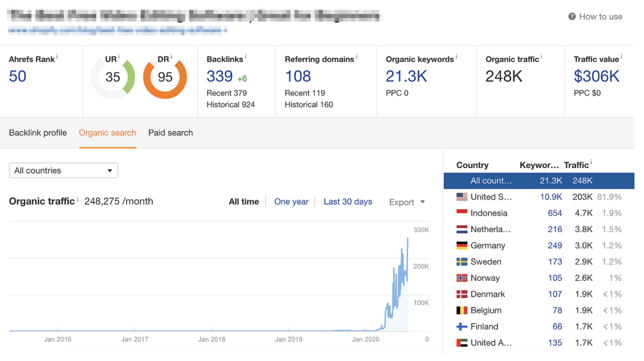Click the Netherlands flag icon

[462, 229]
